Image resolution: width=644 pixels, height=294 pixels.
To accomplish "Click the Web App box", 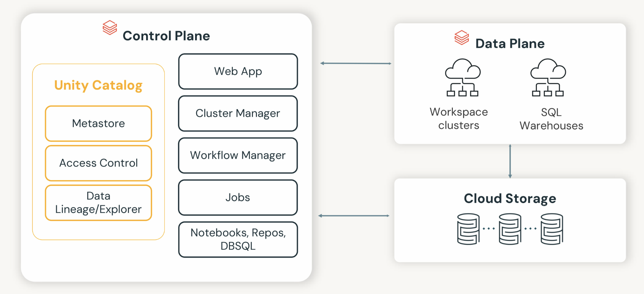I will pos(238,71).
